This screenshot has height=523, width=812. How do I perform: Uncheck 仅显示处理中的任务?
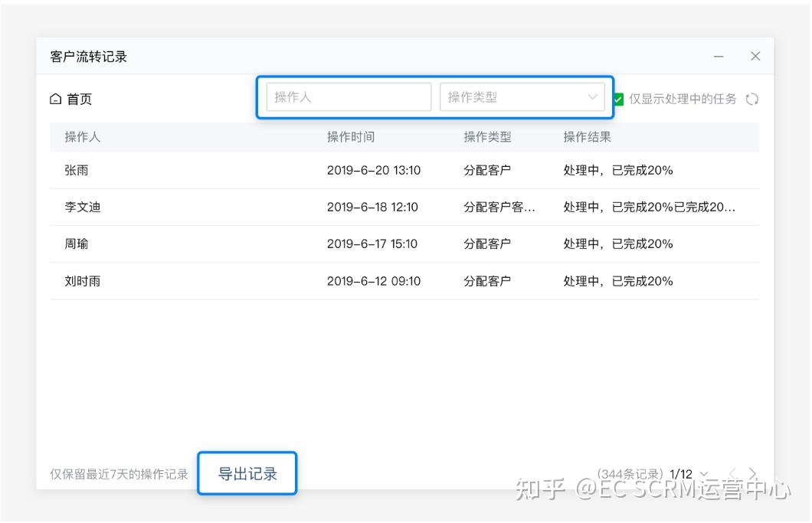(617, 99)
